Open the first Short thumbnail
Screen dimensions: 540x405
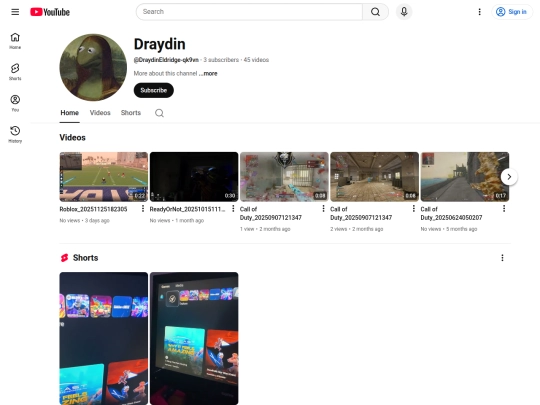[x=104, y=339]
